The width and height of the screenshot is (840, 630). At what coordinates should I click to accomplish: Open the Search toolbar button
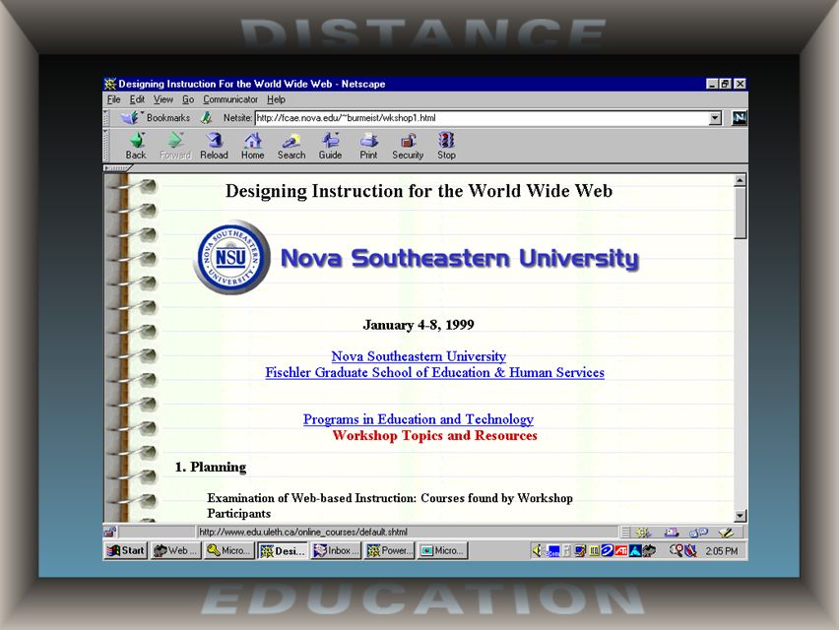[x=291, y=147]
